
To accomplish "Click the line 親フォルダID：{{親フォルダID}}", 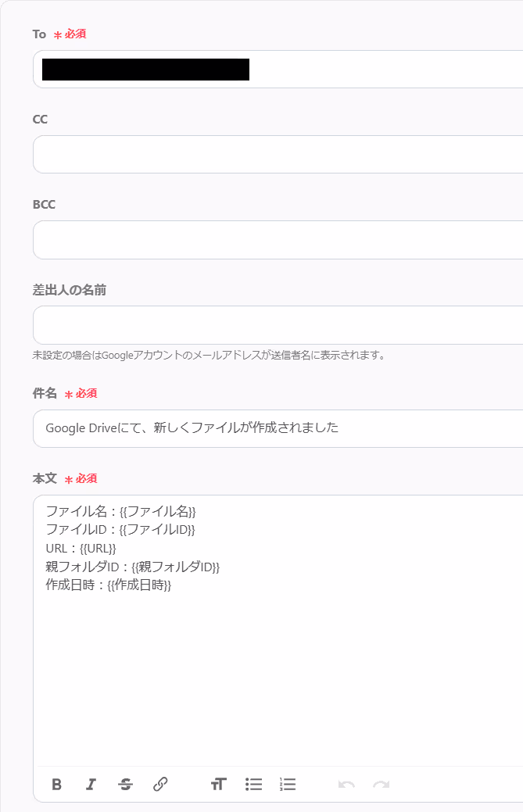I will coord(133,567).
